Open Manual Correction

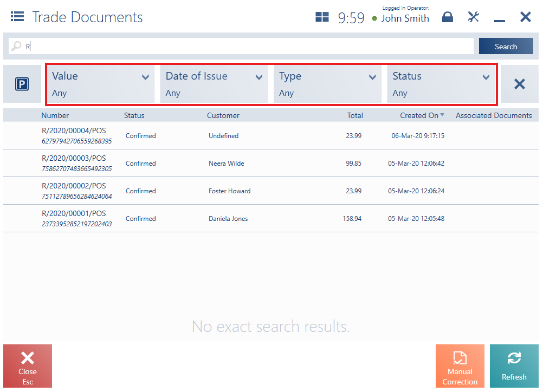460,366
